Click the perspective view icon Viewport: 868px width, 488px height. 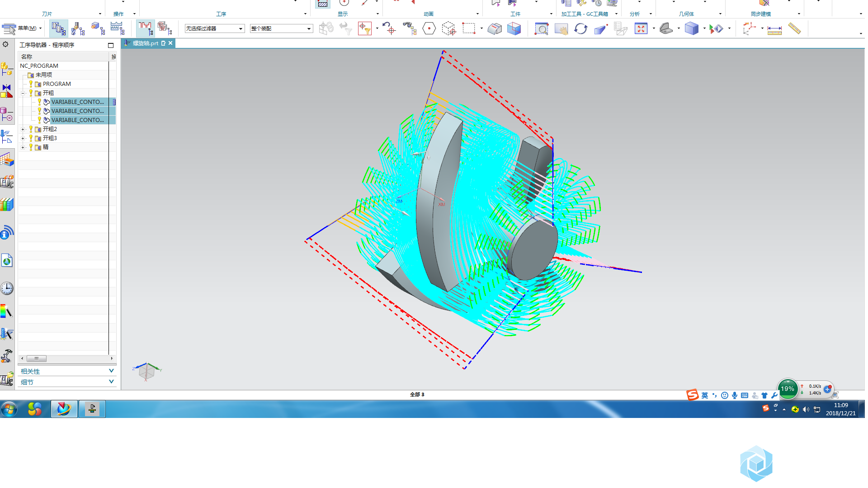[600, 29]
